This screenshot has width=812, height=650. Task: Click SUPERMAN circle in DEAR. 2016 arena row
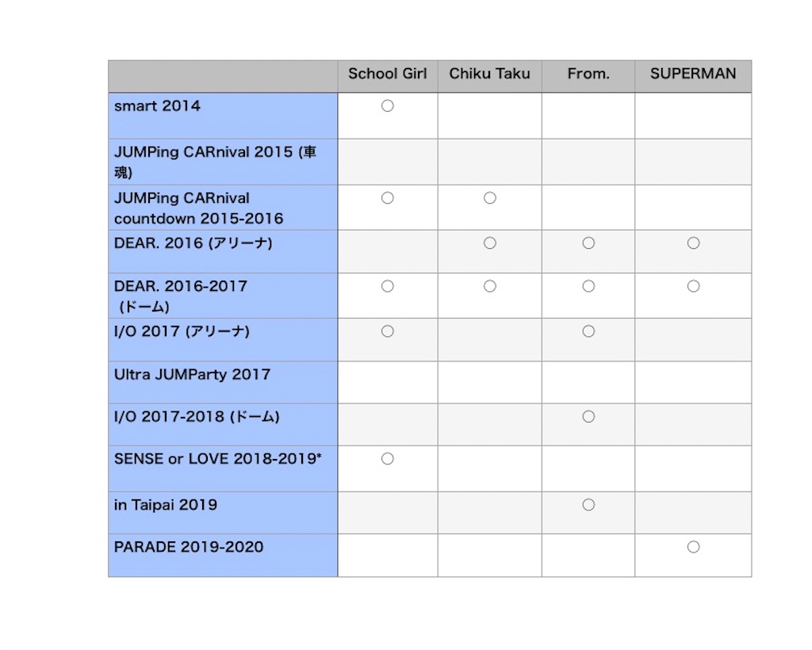click(x=693, y=243)
